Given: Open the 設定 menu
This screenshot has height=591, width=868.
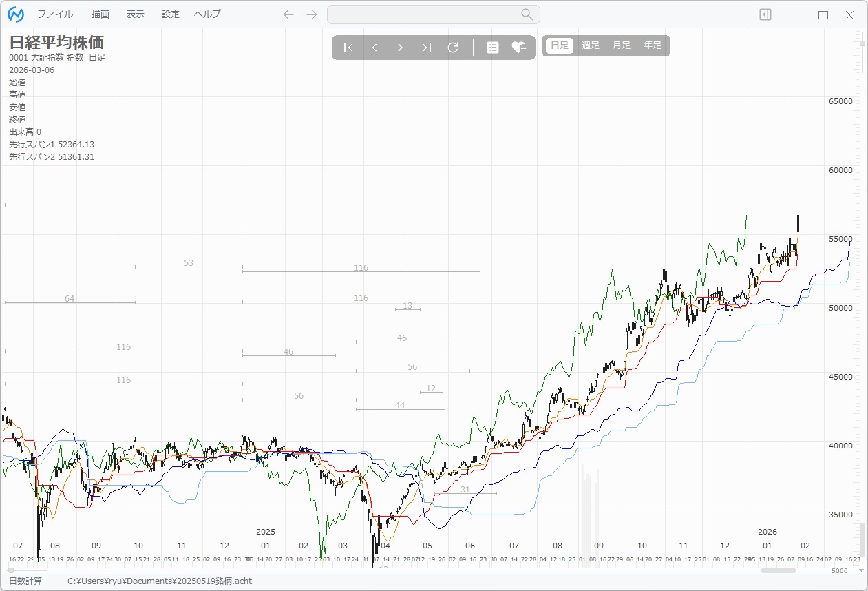Looking at the screenshot, I should (x=171, y=14).
